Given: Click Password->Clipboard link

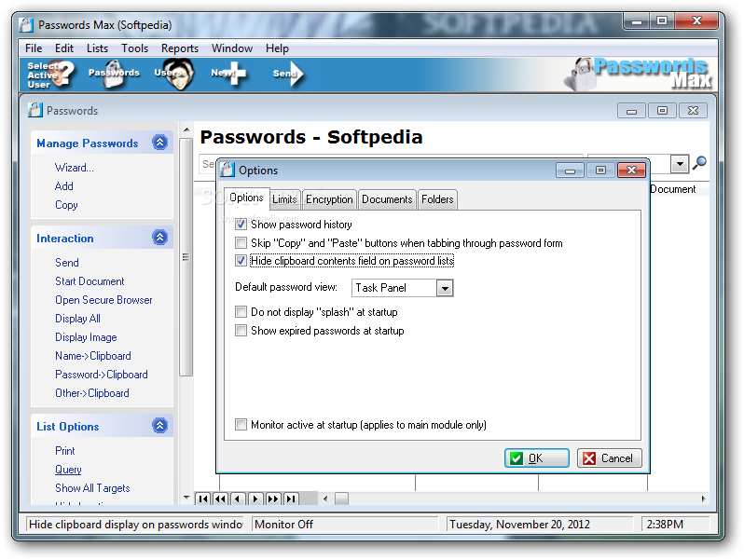Looking at the screenshot, I should [102, 375].
